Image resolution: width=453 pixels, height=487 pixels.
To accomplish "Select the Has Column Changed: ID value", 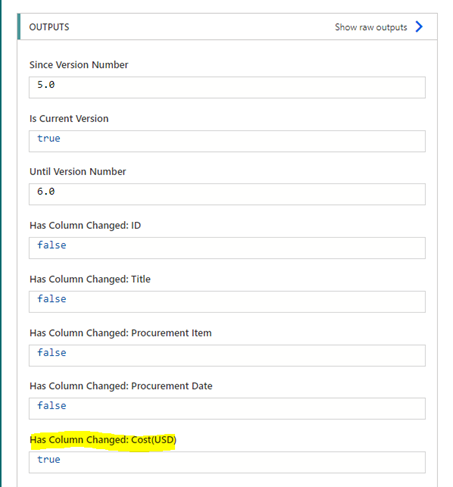I will point(227,248).
